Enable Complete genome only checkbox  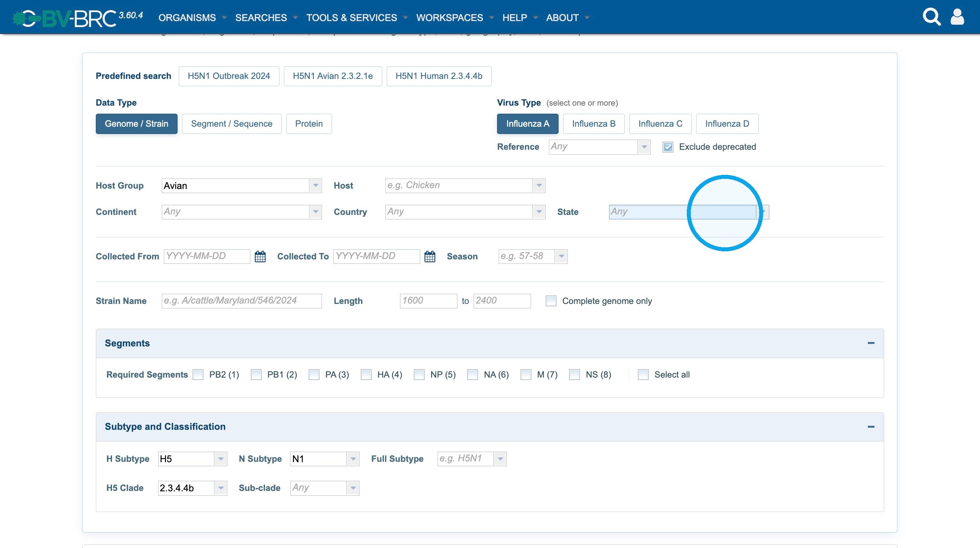tap(551, 301)
